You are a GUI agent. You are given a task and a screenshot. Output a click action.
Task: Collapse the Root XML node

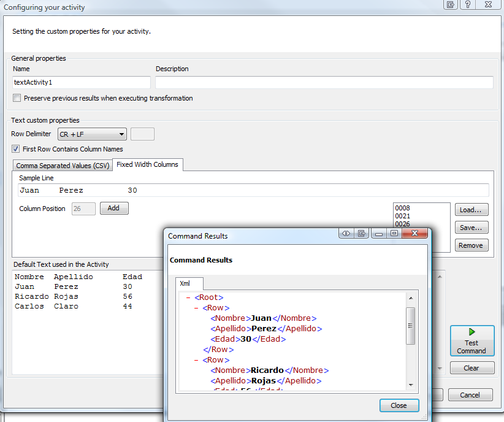click(x=188, y=297)
